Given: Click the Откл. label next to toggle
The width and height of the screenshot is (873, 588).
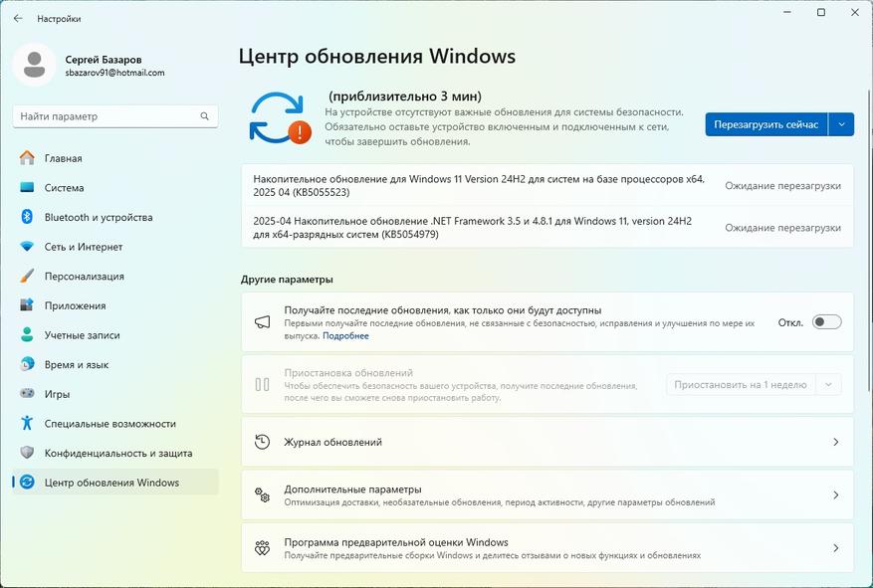Looking at the screenshot, I should point(790,322).
